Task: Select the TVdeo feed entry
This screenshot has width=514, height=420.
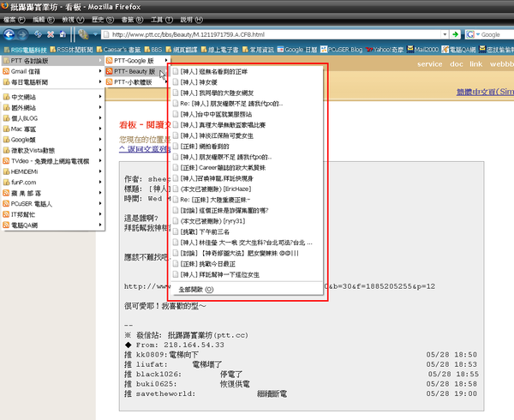Action: pyautogui.click(x=52, y=161)
